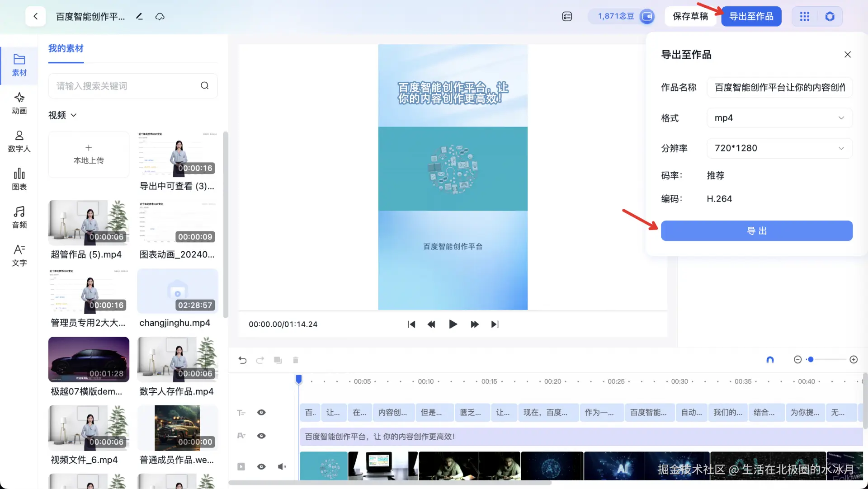Open the 分辨率 720*1280 resolution dropdown
The width and height of the screenshot is (868, 489).
[779, 148]
